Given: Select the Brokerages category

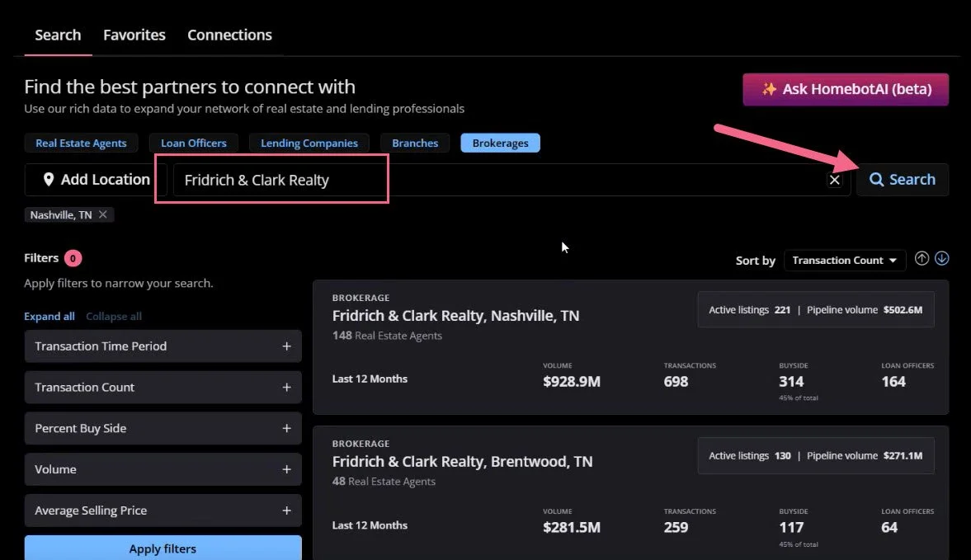Looking at the screenshot, I should click(x=501, y=143).
